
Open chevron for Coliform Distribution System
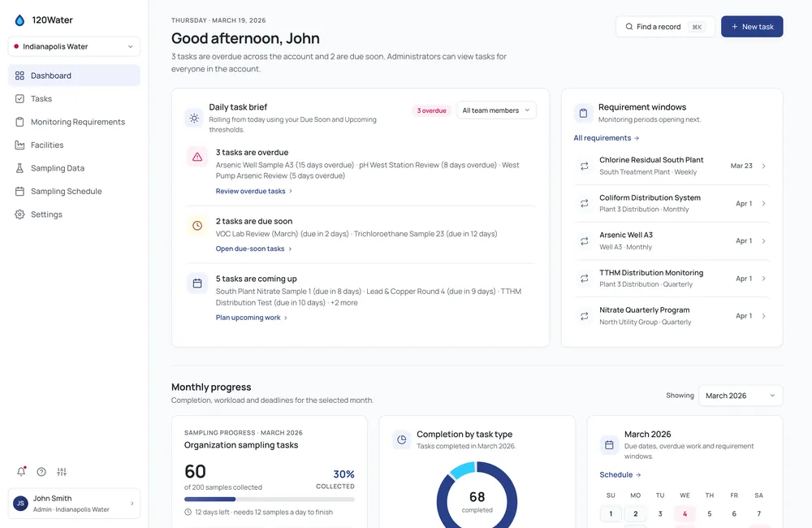click(x=763, y=204)
